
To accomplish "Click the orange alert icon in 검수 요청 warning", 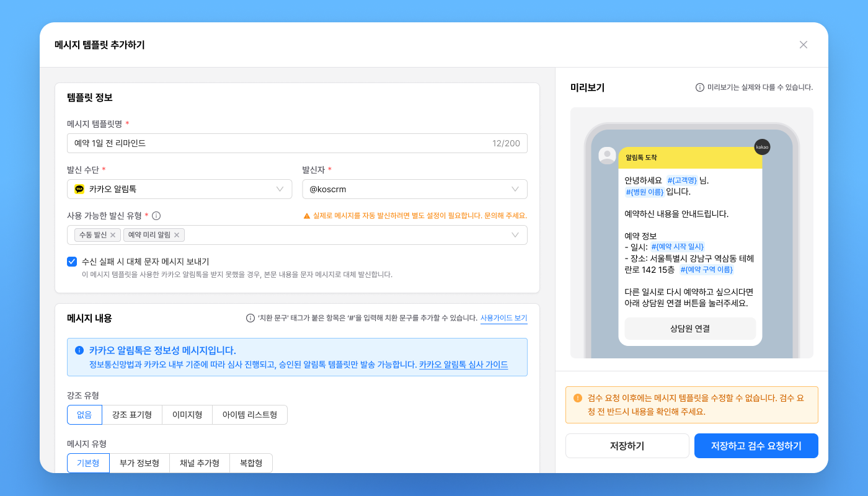I will tap(578, 398).
